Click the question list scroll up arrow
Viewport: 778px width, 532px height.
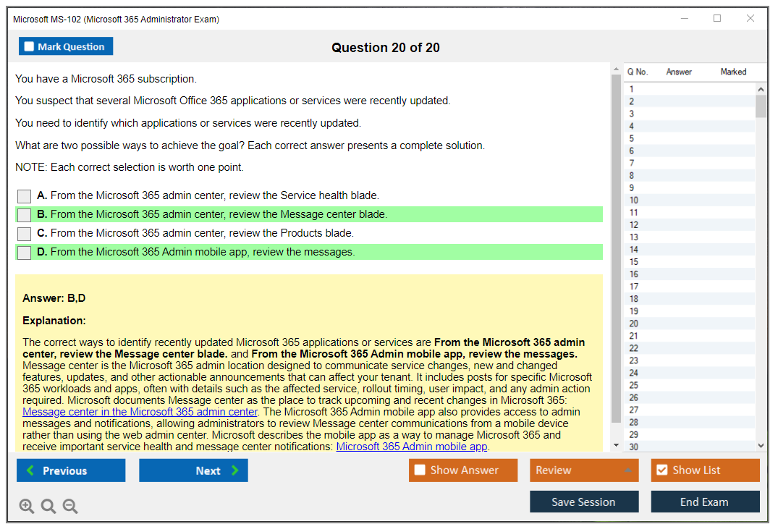click(x=761, y=89)
